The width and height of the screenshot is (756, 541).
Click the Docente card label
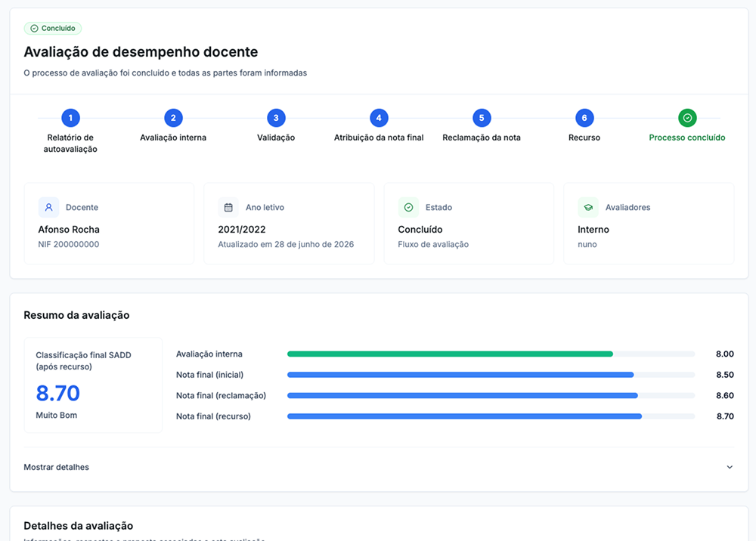click(x=82, y=207)
